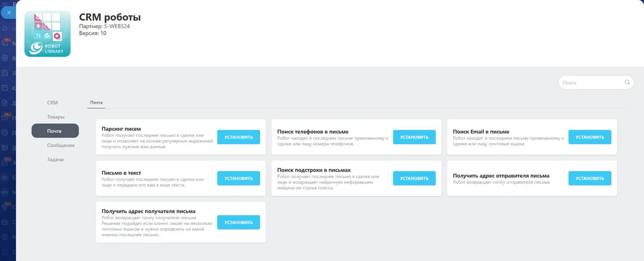
Task: Install Получить адрес отправителя письма robot
Action: pos(590,179)
